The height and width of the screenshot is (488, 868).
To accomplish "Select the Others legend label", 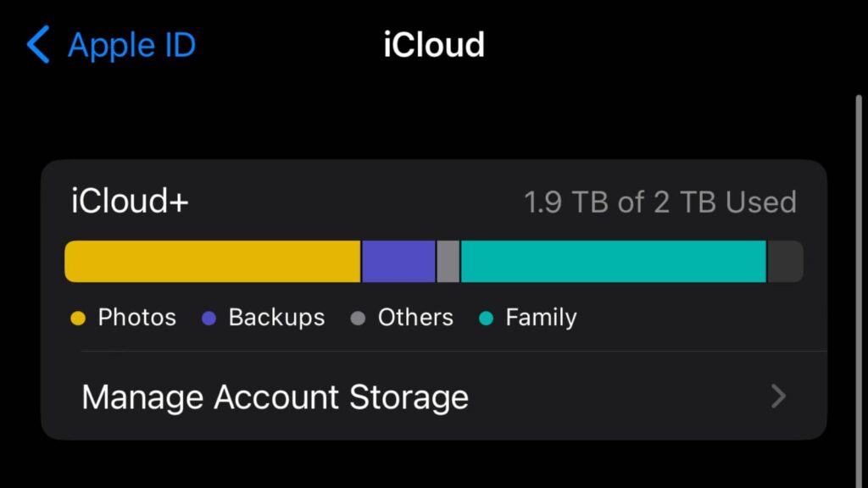I will 415,318.
